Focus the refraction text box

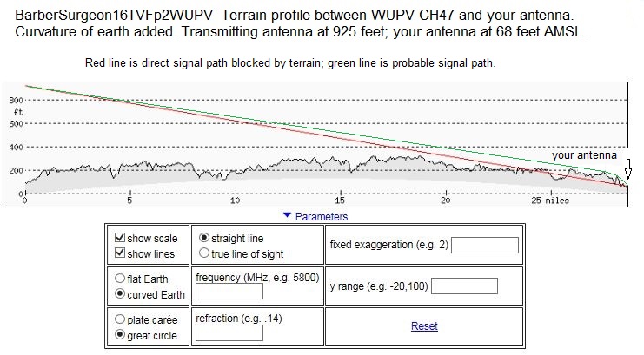[229, 333]
